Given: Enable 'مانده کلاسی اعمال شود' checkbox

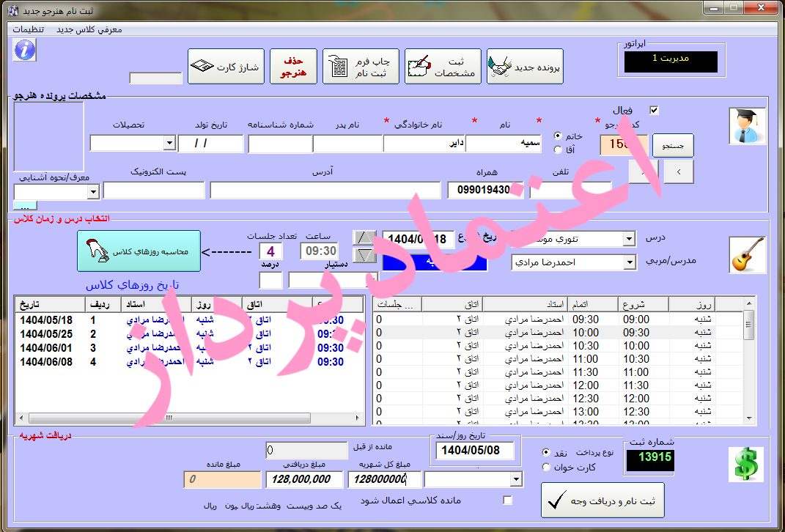Looking at the screenshot, I should tap(507, 500).
